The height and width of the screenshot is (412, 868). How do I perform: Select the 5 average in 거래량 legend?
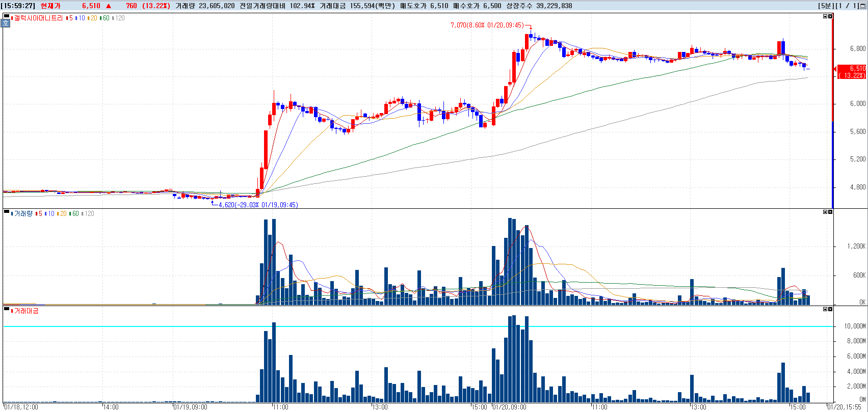(x=39, y=213)
